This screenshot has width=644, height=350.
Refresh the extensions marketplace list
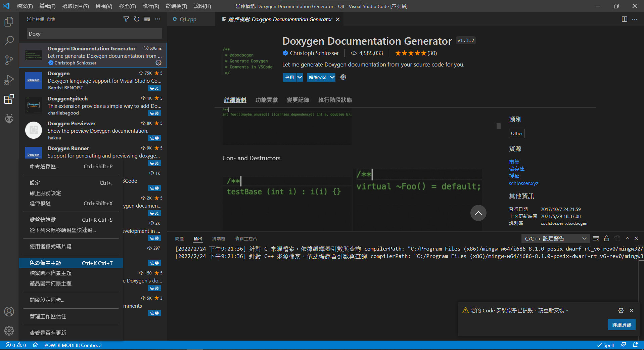tap(137, 19)
